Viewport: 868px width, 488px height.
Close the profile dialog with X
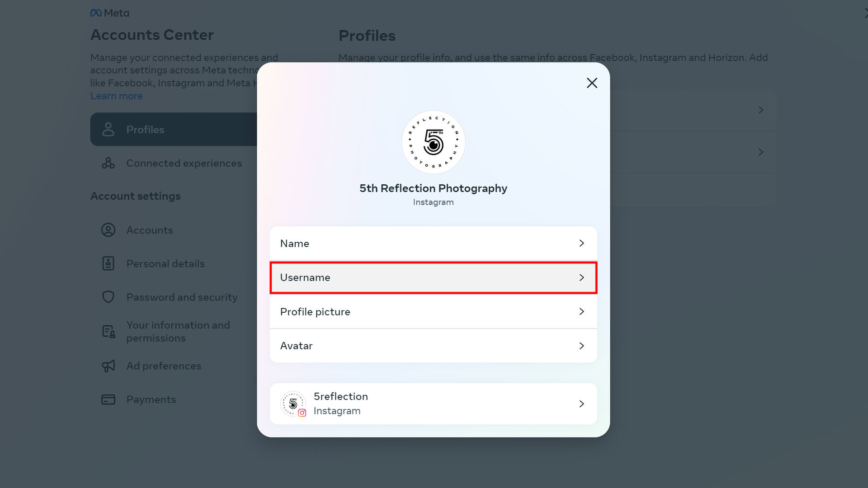pyautogui.click(x=592, y=83)
